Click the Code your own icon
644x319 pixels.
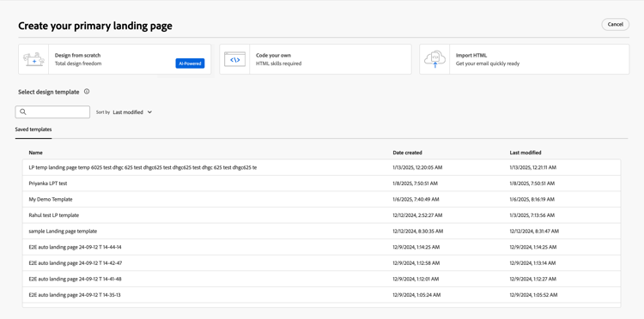(x=234, y=59)
